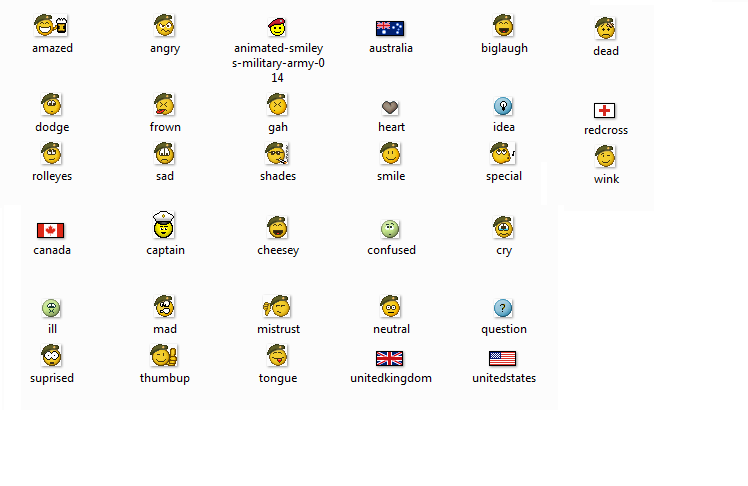Screen dimensions: 748x486
Task: Click the red beret animated smiley
Action: pos(277,28)
